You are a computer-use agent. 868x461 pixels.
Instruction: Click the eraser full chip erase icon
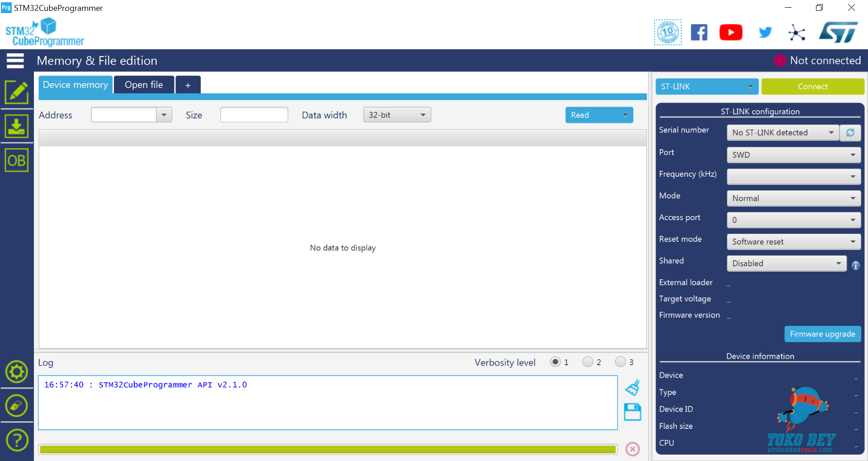pyautogui.click(x=17, y=406)
